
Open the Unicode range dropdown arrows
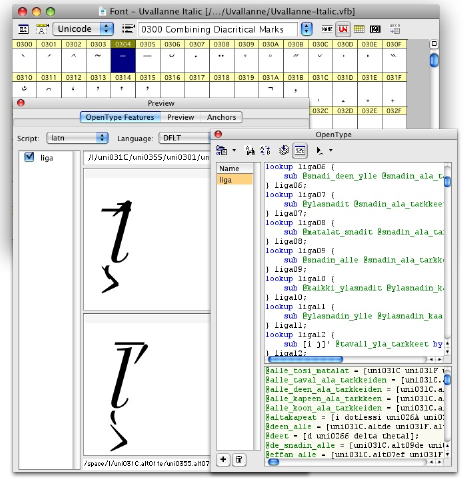[307, 29]
